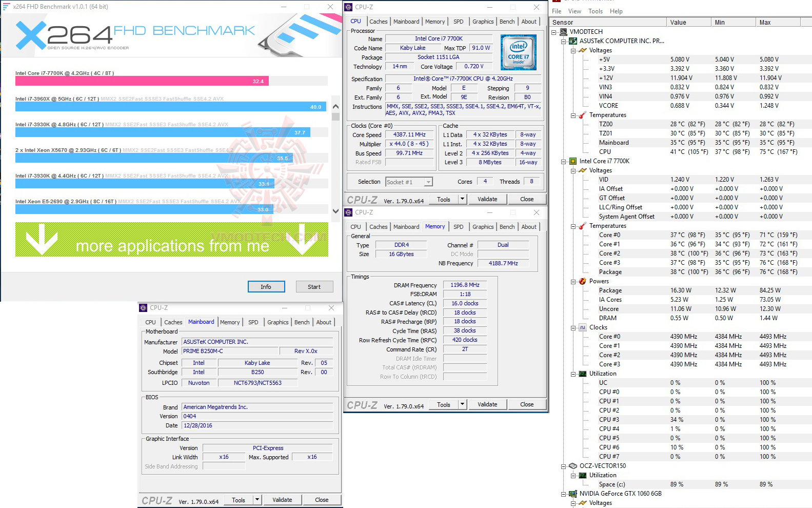Collapse the Powers group in the sensor tree
The width and height of the screenshot is (812, 508).
click(x=573, y=281)
